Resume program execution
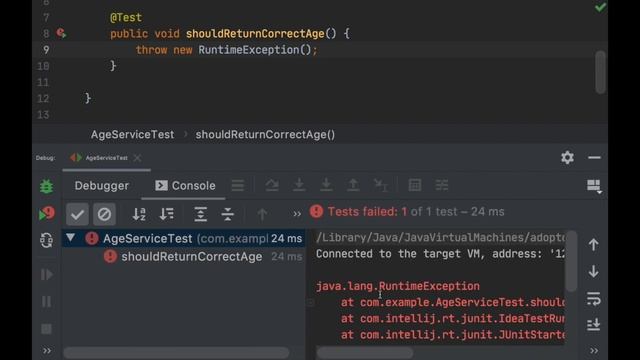 tap(47, 275)
